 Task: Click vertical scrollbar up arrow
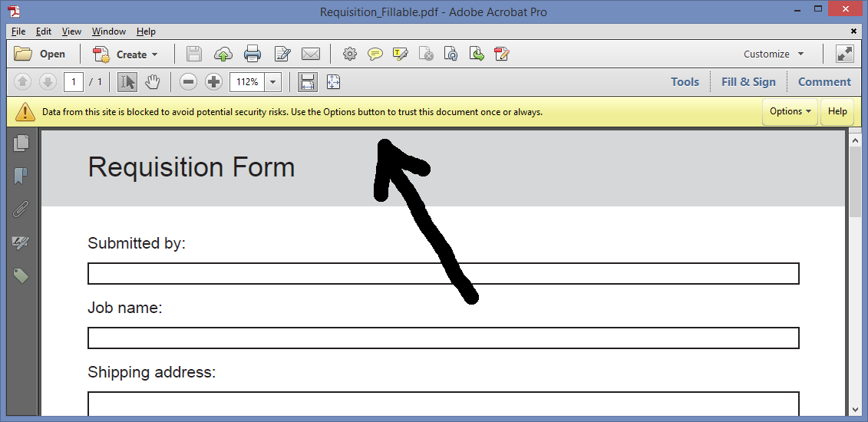point(855,142)
